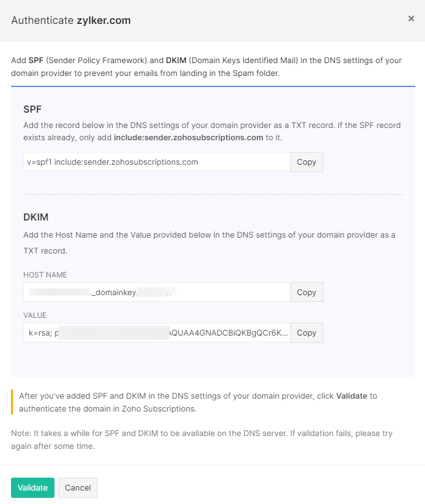
Task: Copy the DKIM value record
Action: point(306,333)
